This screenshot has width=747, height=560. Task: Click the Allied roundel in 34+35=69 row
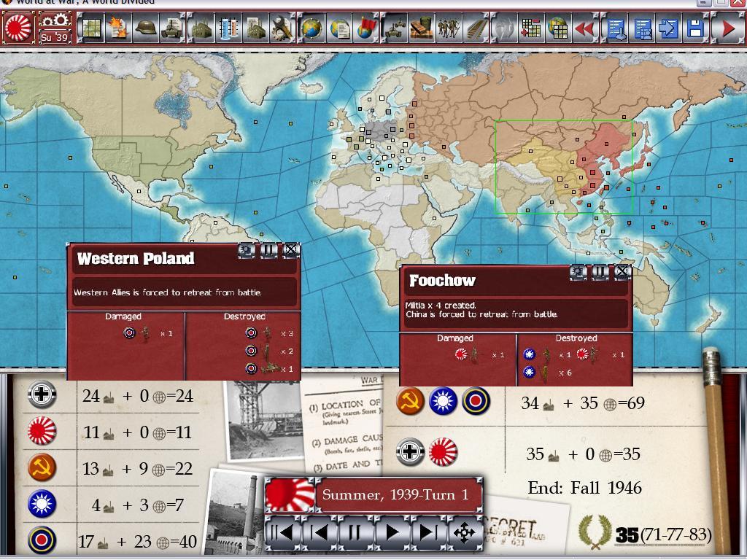point(476,401)
